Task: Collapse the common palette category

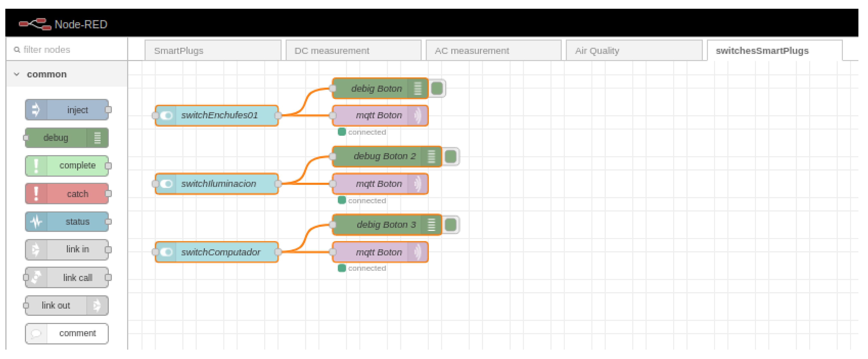Action: click(x=17, y=74)
